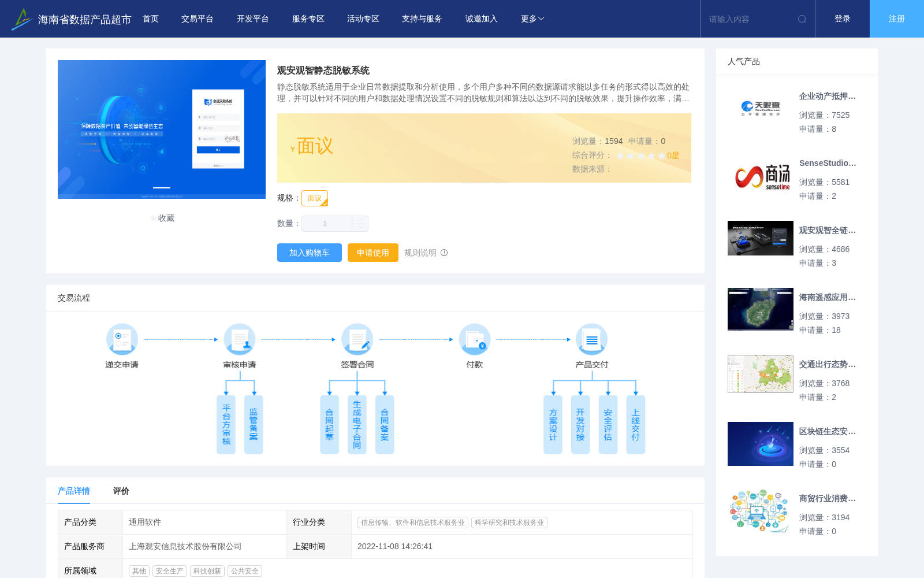Image resolution: width=924 pixels, height=578 pixels.
Task: Open 支持与服务 in the top navigation
Action: (422, 19)
